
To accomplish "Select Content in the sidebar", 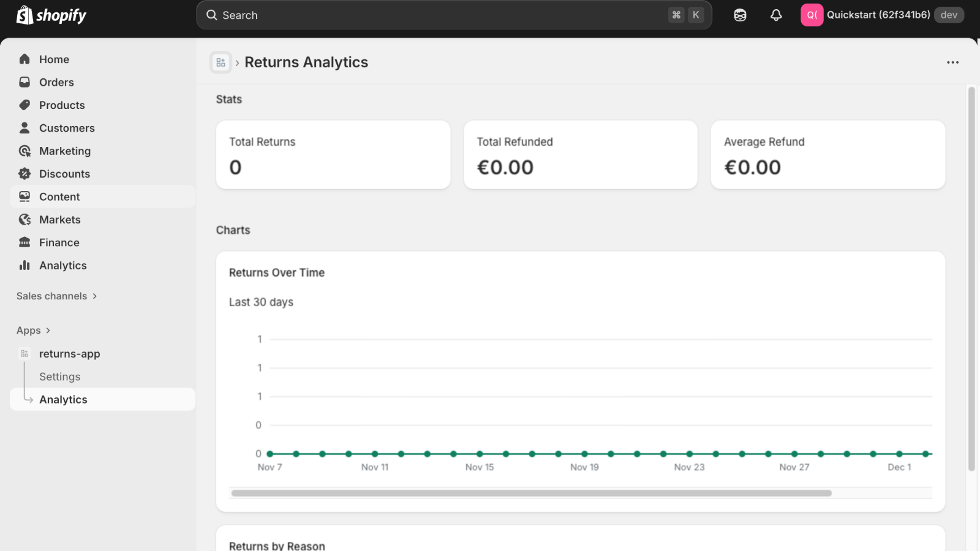I will pyautogui.click(x=59, y=197).
